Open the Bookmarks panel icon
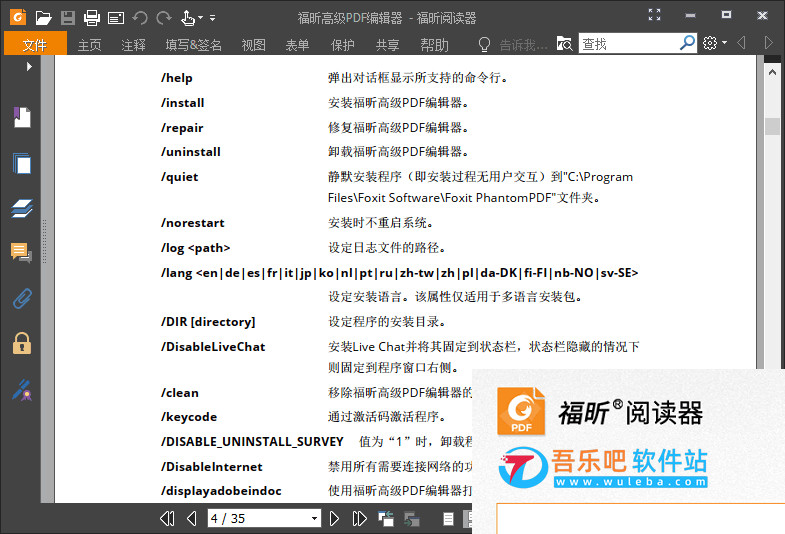 click(22, 118)
